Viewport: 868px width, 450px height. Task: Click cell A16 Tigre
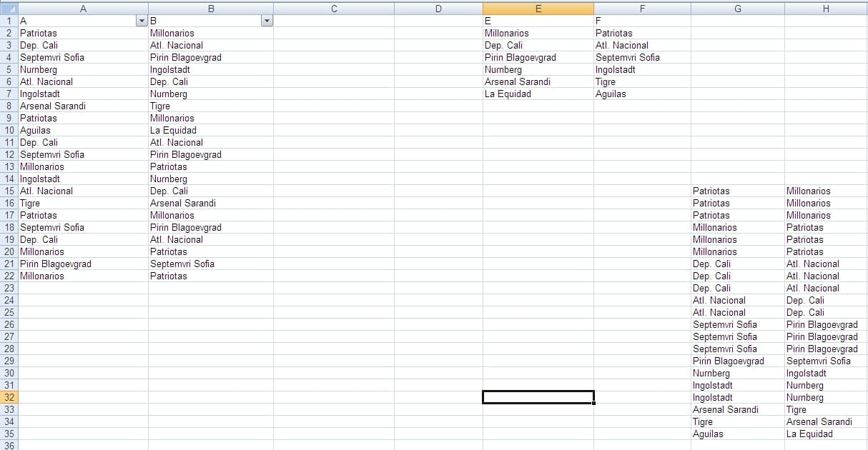pos(84,203)
